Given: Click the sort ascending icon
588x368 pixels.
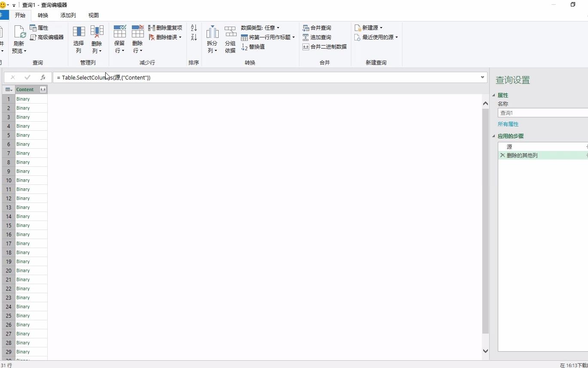Looking at the screenshot, I should 193,27.
